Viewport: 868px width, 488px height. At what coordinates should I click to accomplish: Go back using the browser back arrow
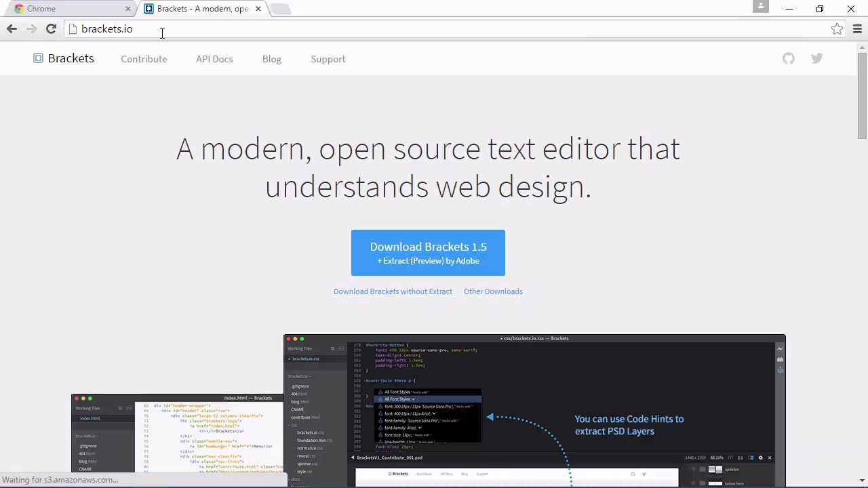pos(12,28)
